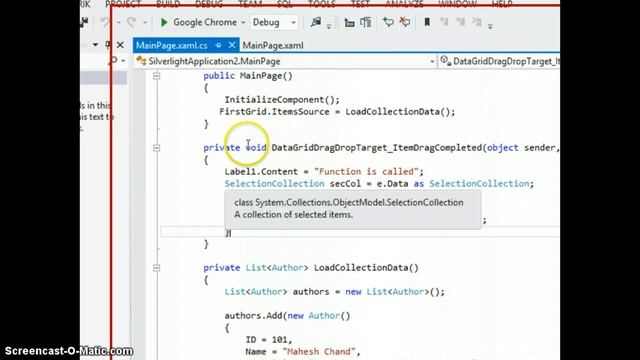Click the speech-bubble icon with red X

405,22
